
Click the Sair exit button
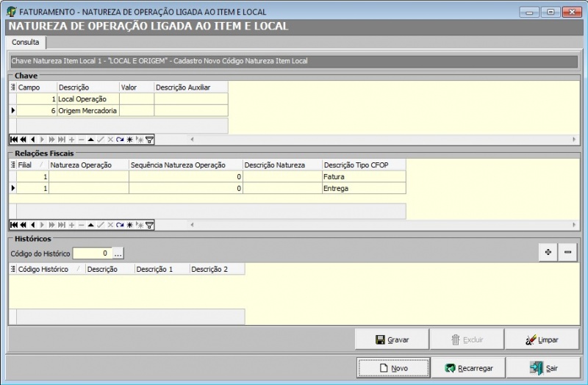[x=545, y=367]
